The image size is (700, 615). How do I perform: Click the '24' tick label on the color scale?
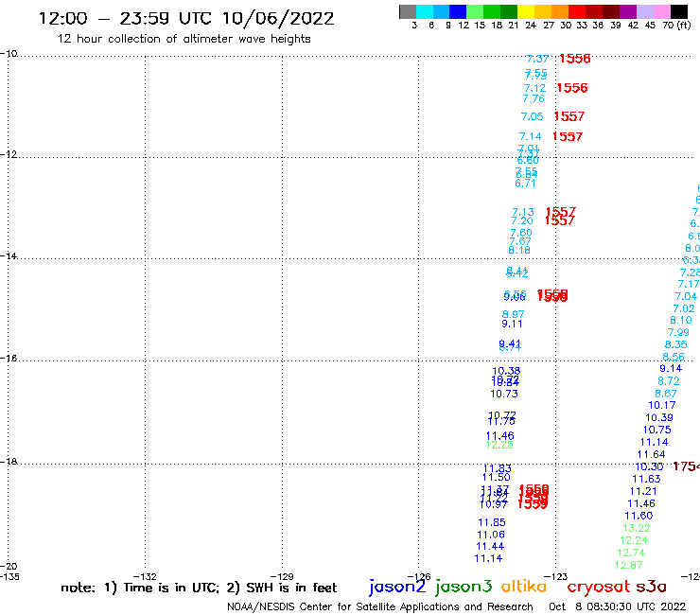pyautogui.click(x=531, y=25)
